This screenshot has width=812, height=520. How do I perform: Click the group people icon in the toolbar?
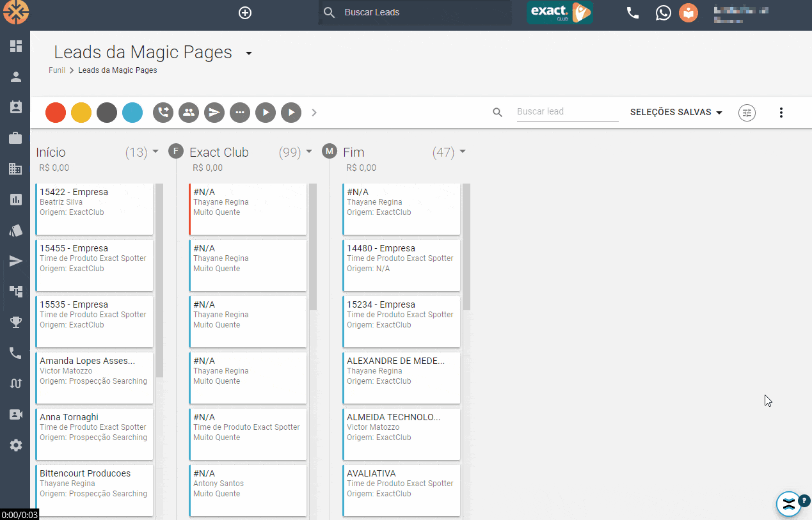[189, 113]
